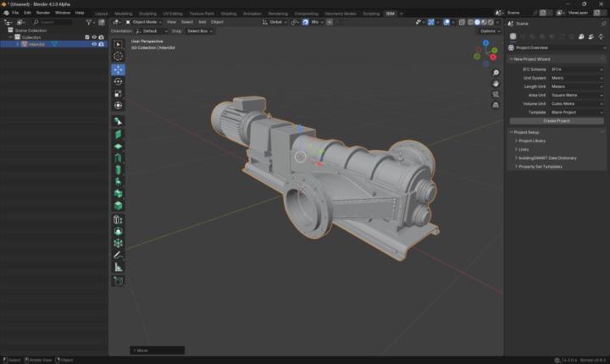
Task: Click the hand Pan view icon
Action: pyautogui.click(x=496, y=84)
